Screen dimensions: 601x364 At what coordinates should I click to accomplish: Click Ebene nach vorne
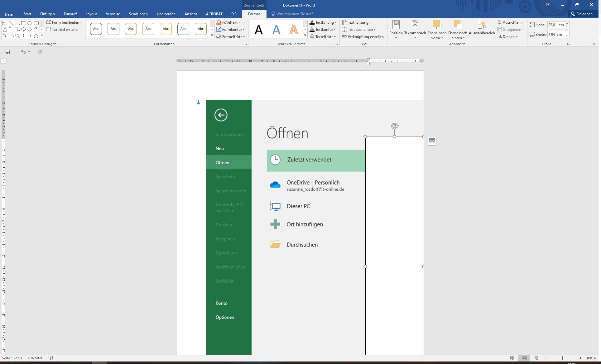[437, 30]
